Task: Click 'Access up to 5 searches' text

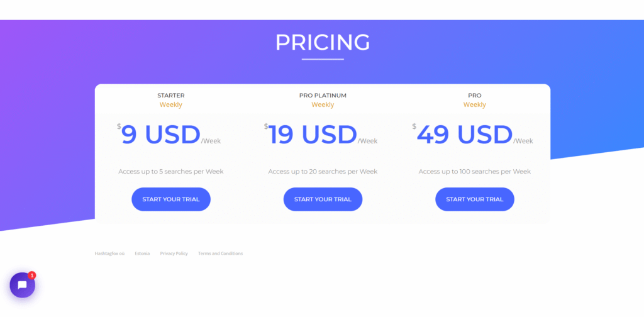Action: click(x=171, y=171)
